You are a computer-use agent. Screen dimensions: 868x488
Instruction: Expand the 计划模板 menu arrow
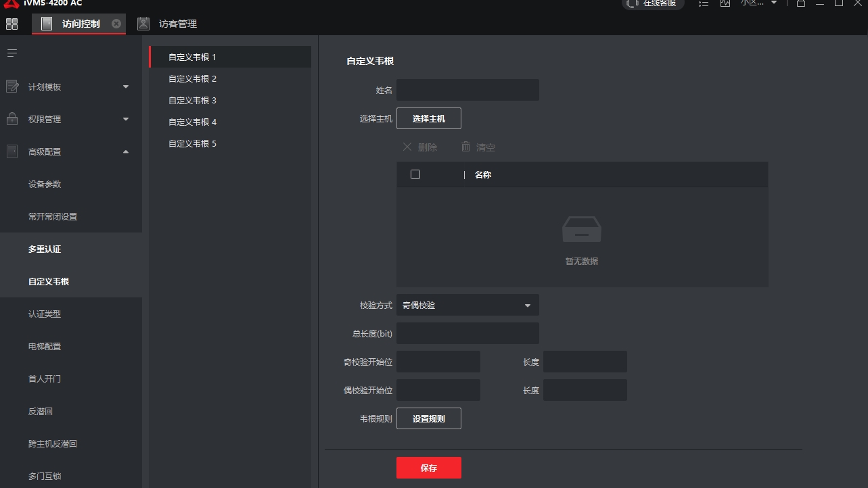click(x=126, y=87)
